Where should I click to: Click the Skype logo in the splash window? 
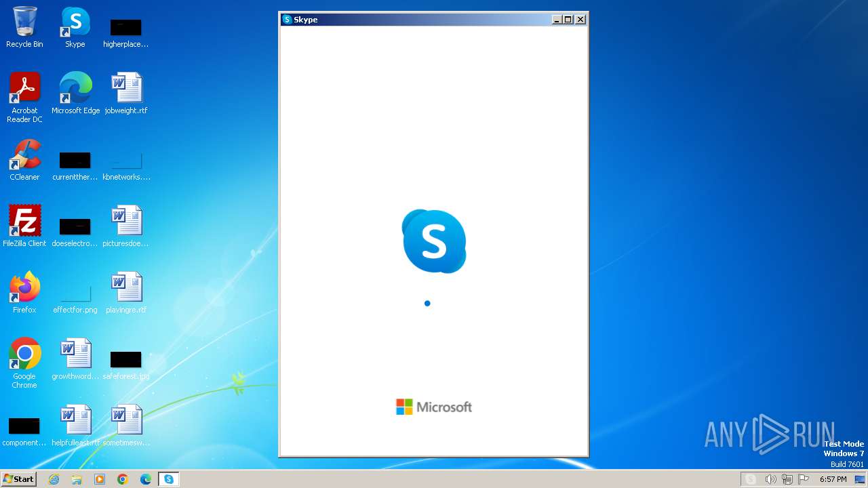[x=434, y=241]
